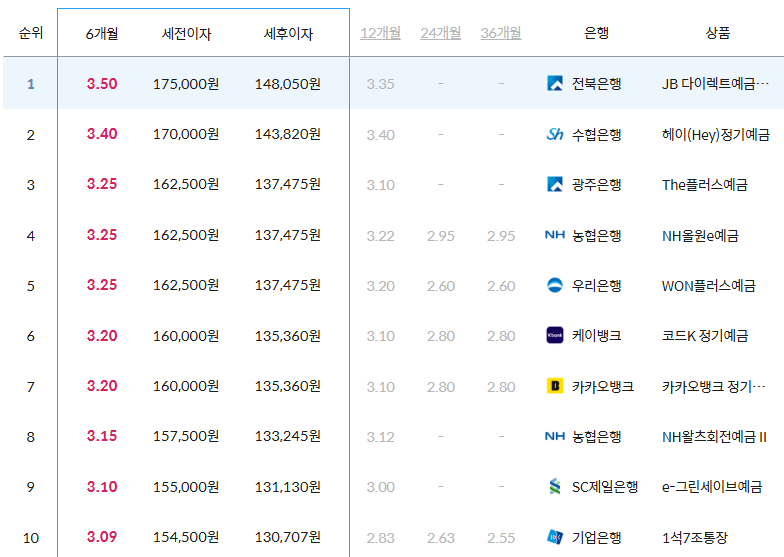The image size is (784, 557).
Task: Switch to the 12개월 term tab
Action: click(380, 33)
